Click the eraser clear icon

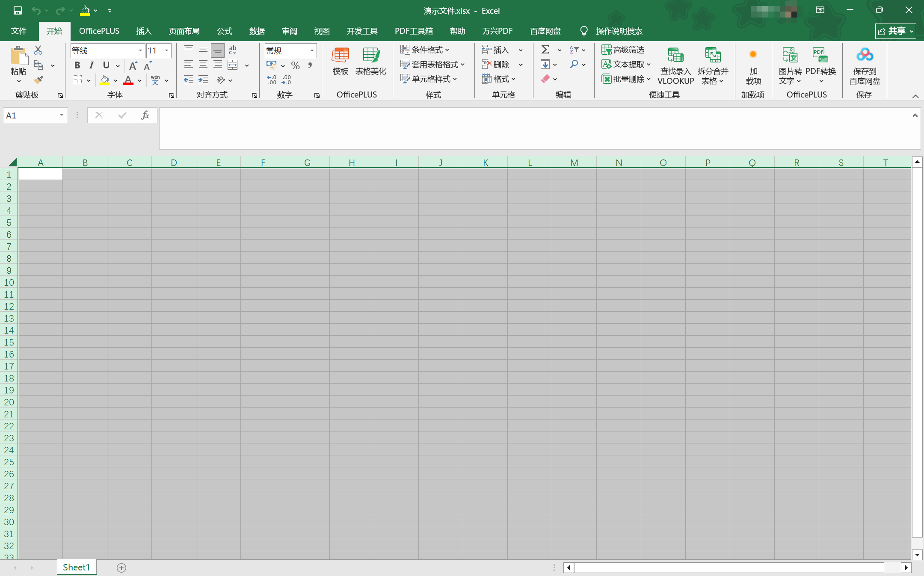pyautogui.click(x=545, y=79)
